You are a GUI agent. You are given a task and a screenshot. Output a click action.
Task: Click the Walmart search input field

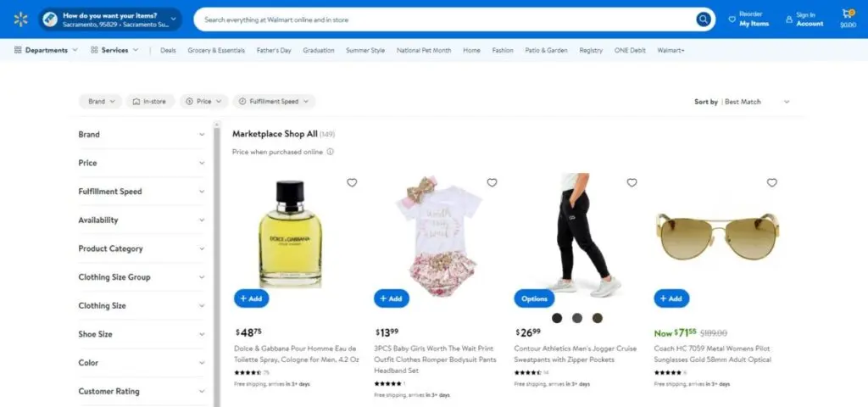[444, 20]
